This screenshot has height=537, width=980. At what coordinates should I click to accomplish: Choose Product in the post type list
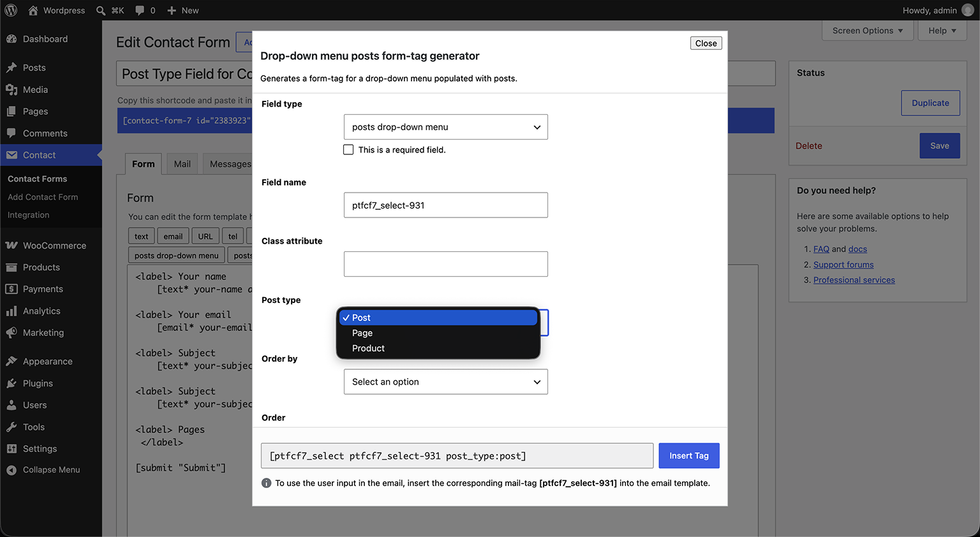coord(438,348)
